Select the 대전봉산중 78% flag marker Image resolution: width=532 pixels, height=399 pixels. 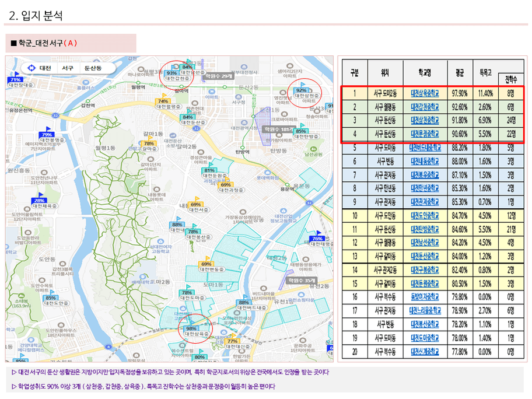pyautogui.click(x=193, y=232)
